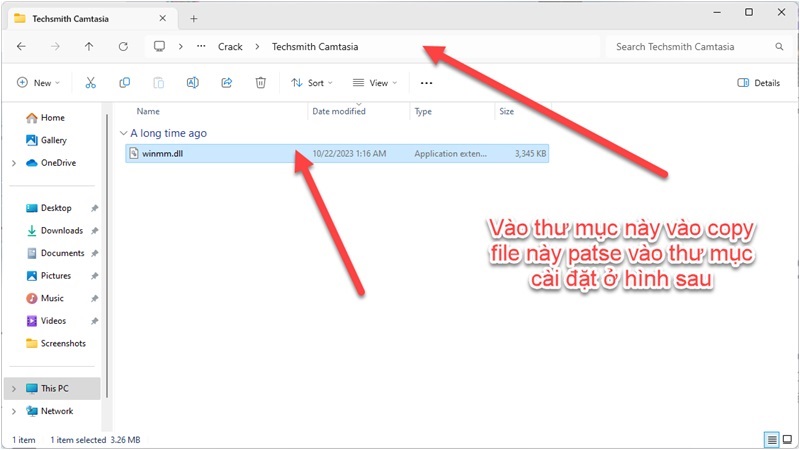Open the New dropdown menu
Image resolution: width=800 pixels, height=450 pixels.
38,83
